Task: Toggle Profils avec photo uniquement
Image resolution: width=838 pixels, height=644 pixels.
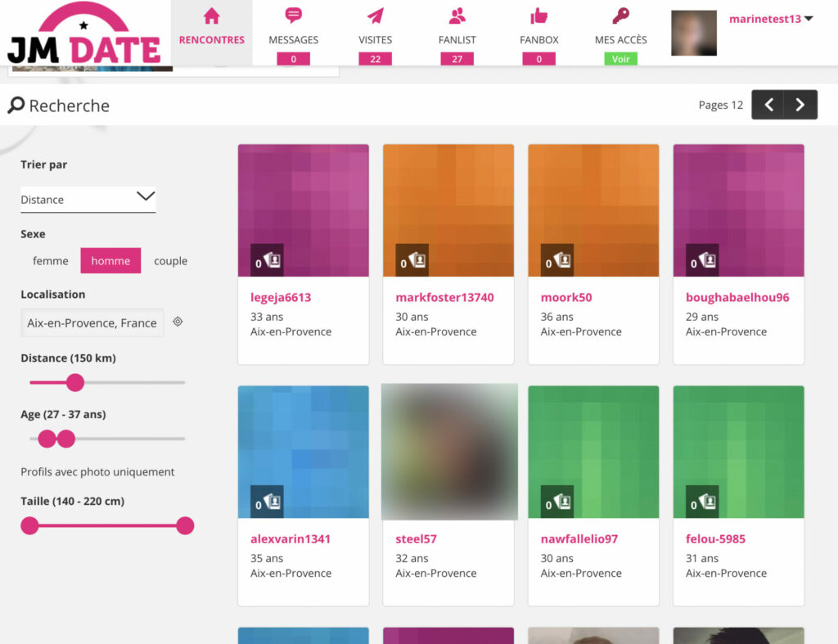Action: pyautogui.click(x=97, y=472)
